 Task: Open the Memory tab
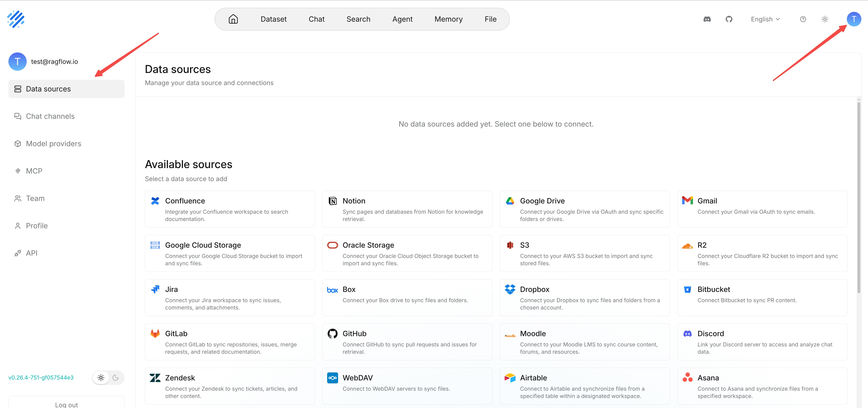point(449,19)
